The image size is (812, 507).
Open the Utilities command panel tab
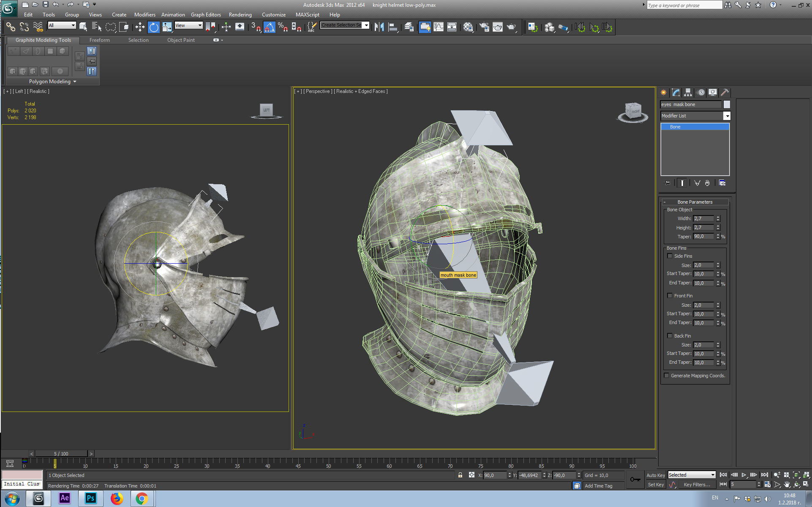(x=725, y=93)
